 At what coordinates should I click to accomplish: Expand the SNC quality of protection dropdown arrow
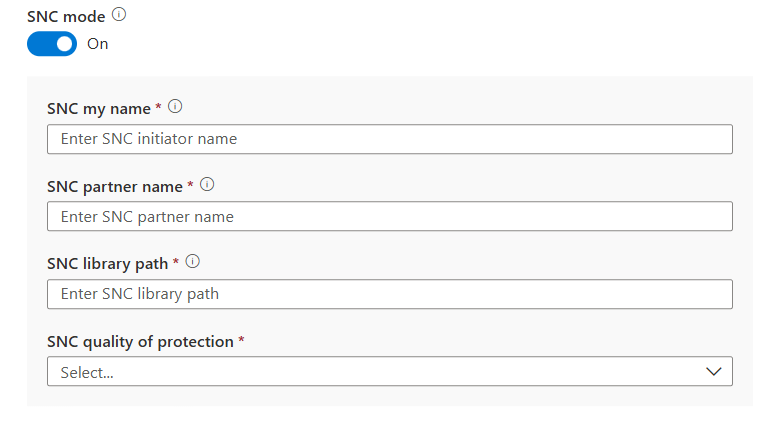[713, 371]
